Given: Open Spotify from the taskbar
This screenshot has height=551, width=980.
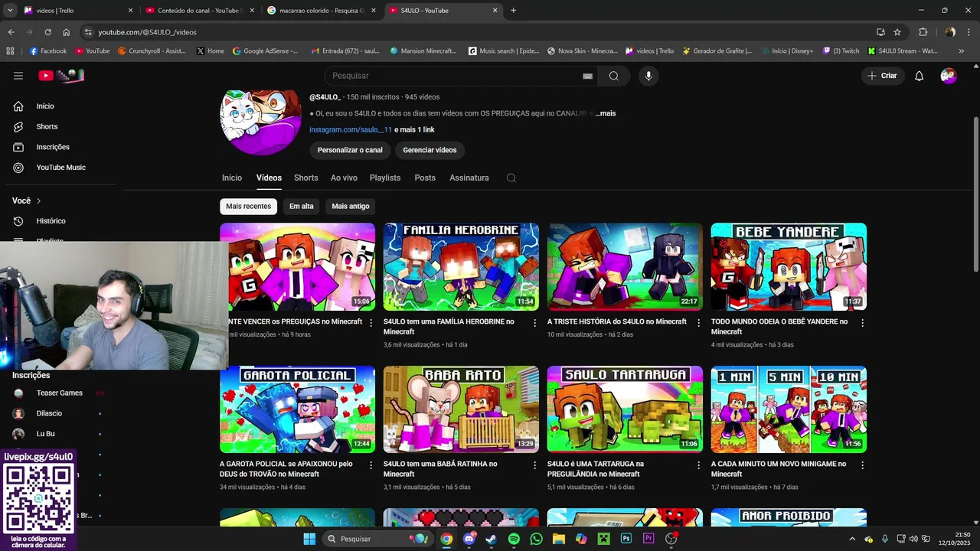Looking at the screenshot, I should pyautogui.click(x=514, y=539).
